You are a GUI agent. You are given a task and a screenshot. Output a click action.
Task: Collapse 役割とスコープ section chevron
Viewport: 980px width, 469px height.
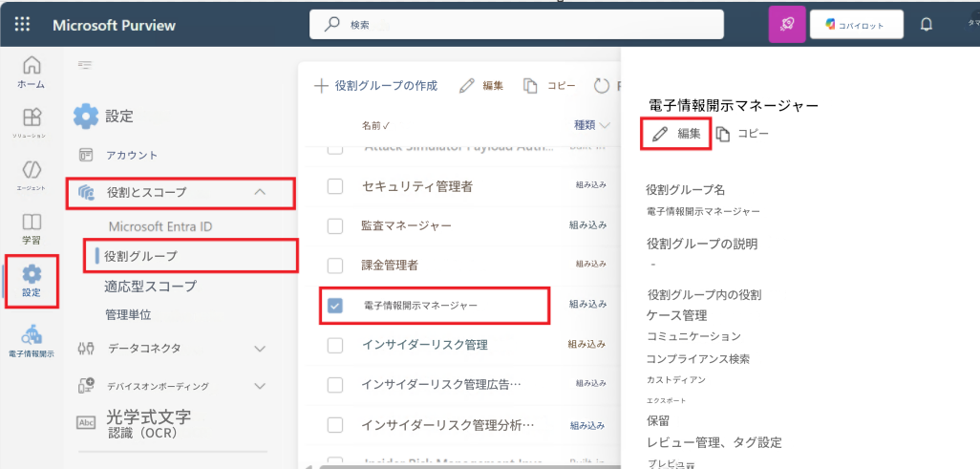point(261,193)
